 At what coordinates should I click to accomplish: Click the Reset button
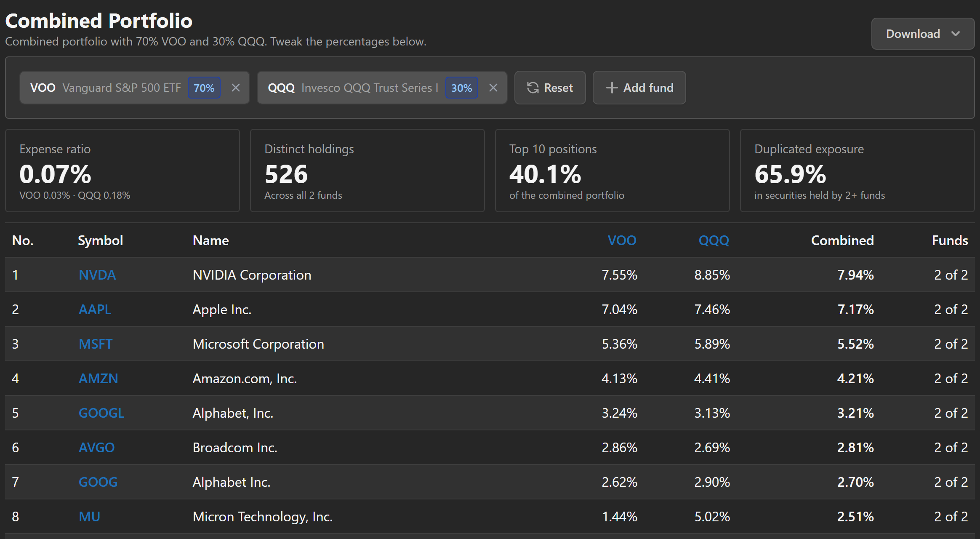(x=550, y=88)
